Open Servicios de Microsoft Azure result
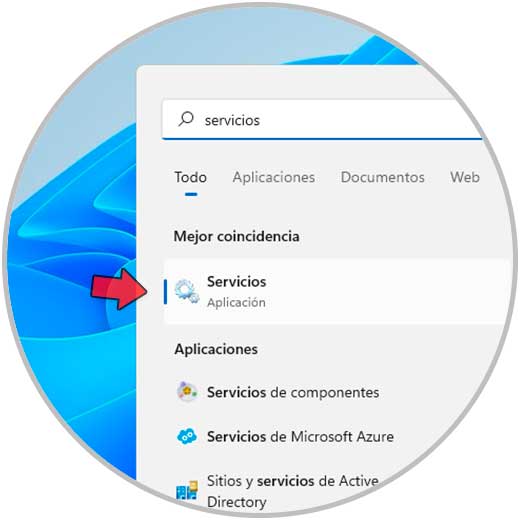The image size is (520, 520). click(300, 437)
